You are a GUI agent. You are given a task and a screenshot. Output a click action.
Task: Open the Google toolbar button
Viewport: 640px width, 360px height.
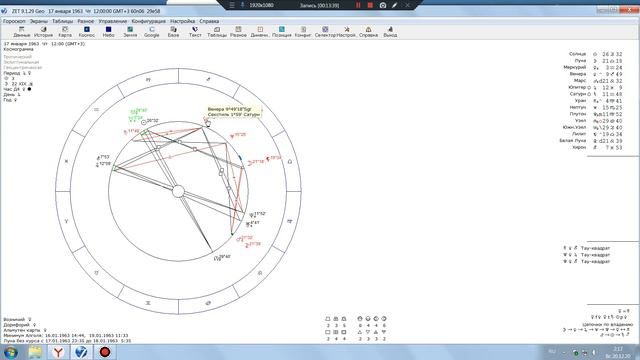point(151,32)
